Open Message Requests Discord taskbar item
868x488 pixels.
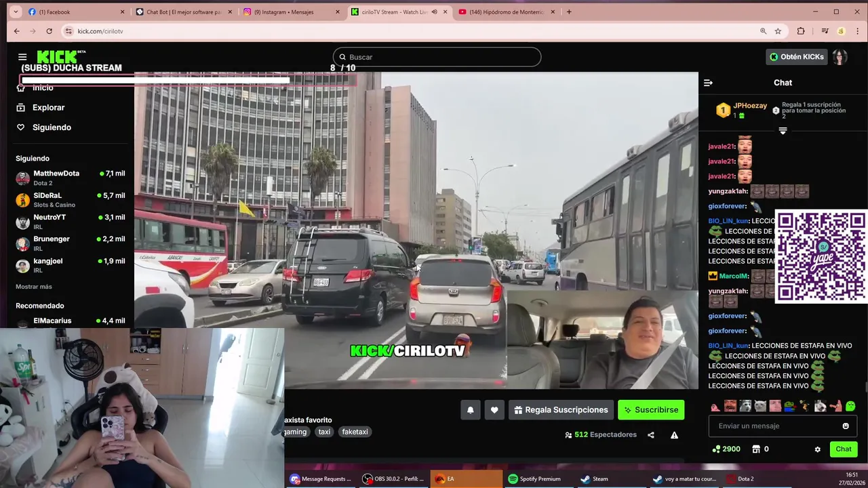pyautogui.click(x=321, y=479)
